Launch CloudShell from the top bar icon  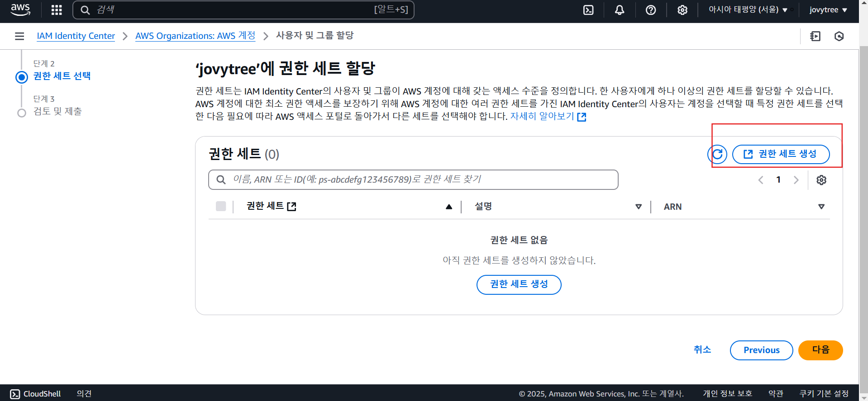588,10
